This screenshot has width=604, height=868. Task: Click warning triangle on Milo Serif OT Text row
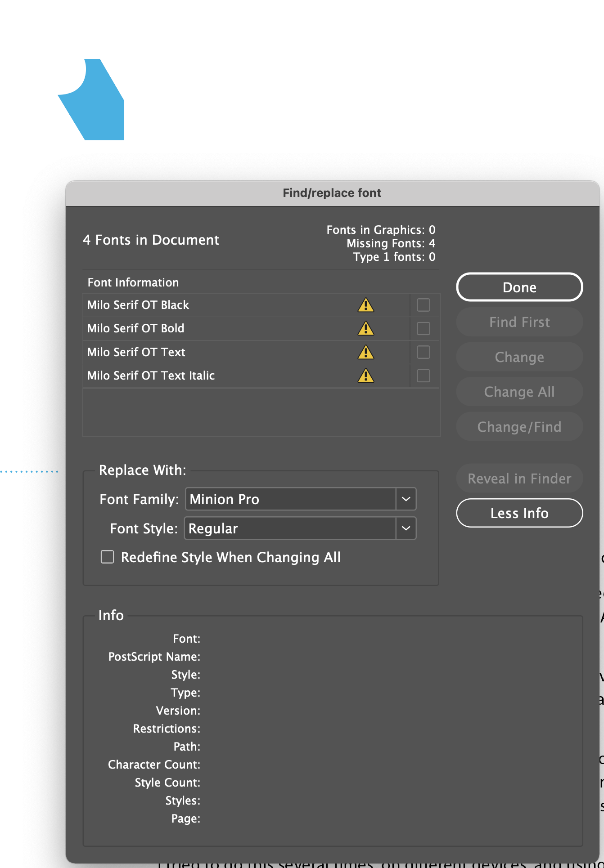coord(366,352)
